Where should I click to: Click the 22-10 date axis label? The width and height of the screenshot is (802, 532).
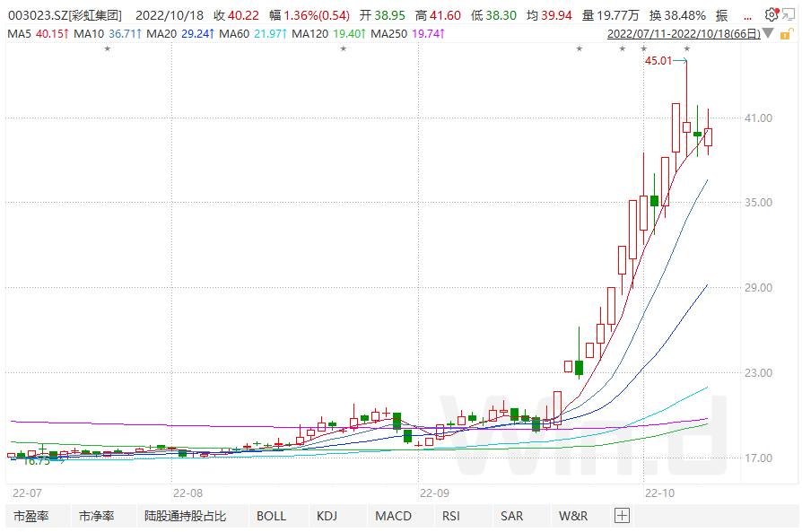pos(659,493)
